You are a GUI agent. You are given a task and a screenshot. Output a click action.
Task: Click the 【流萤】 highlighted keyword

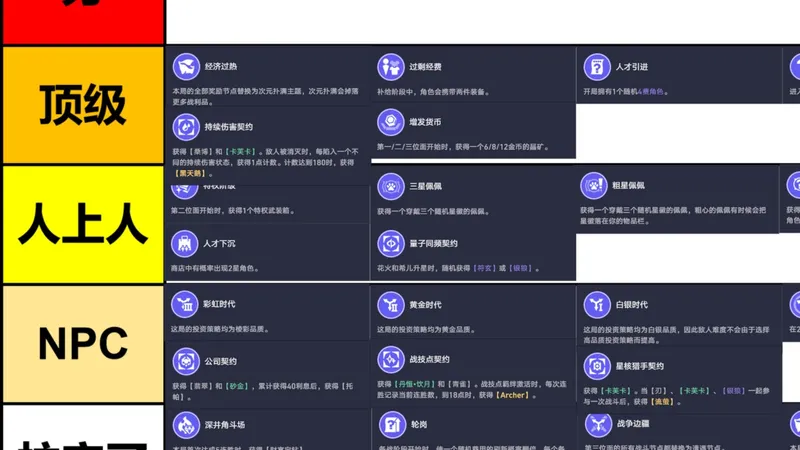pos(662,402)
